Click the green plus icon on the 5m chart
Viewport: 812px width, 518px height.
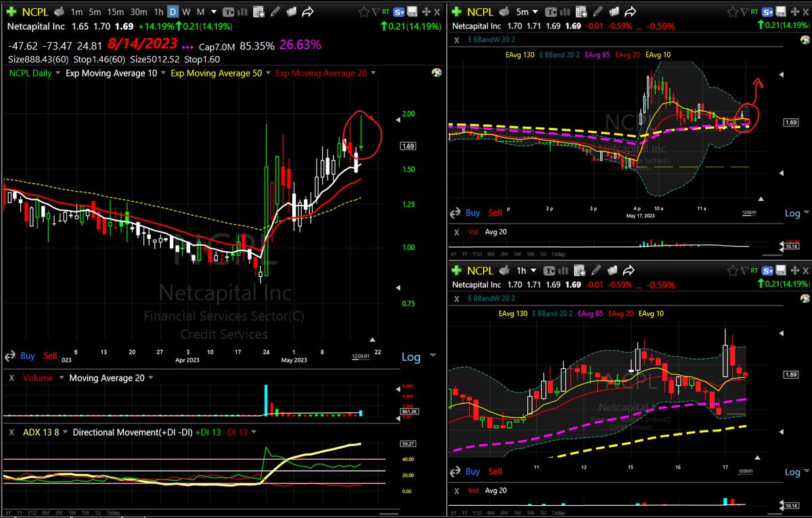(457, 12)
